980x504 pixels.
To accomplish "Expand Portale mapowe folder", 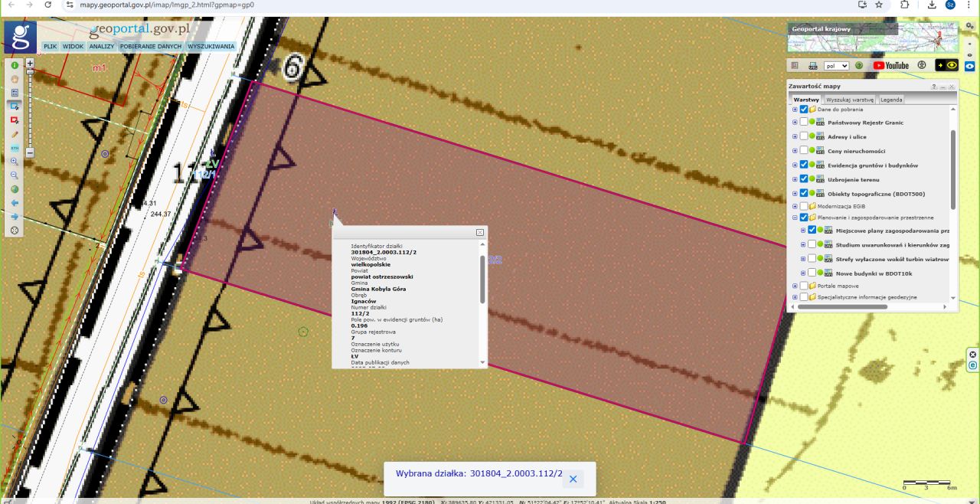I will 795,286.
